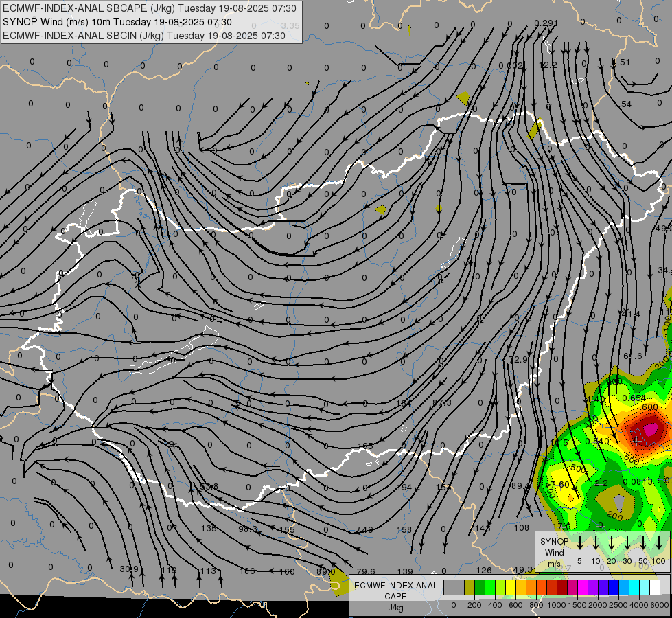
Task: Click the '158' value on the map
Action: [x=404, y=530]
